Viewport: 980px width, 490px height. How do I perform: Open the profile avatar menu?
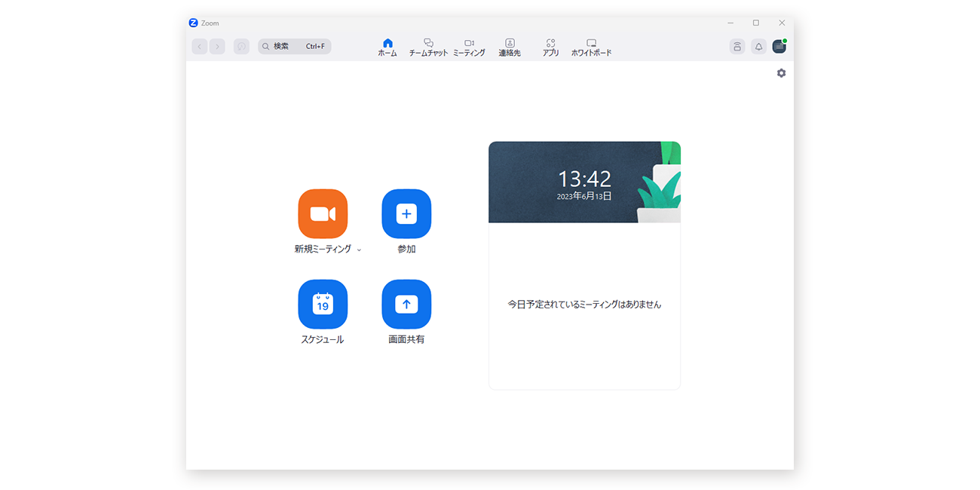(779, 47)
